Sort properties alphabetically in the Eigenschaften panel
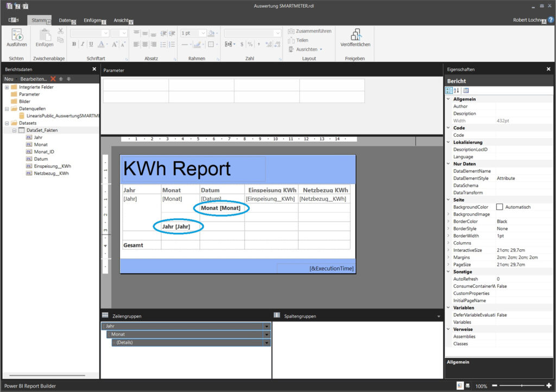 point(457,90)
